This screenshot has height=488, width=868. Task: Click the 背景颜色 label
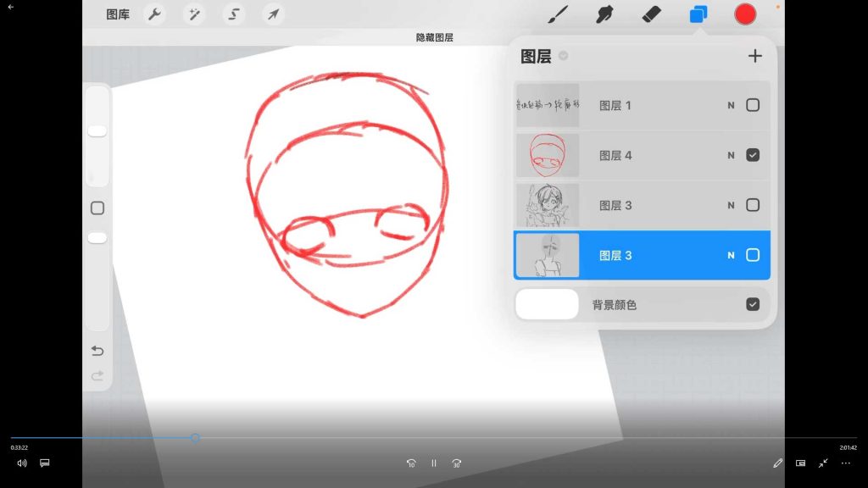pos(614,305)
